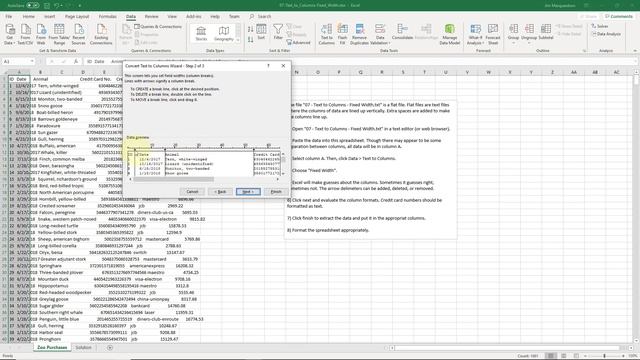The image size is (640, 360).
Task: Open Data Validation dropdown
Action: (380, 40)
